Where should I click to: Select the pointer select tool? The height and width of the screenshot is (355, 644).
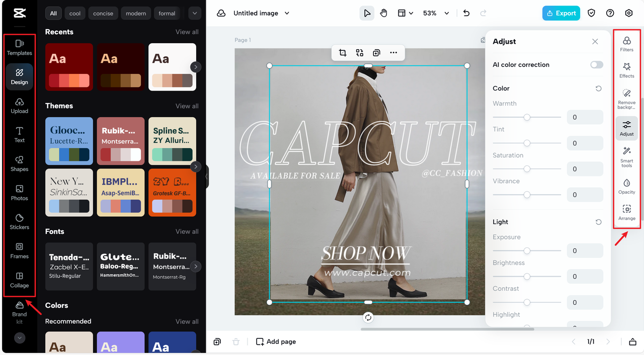[367, 13]
